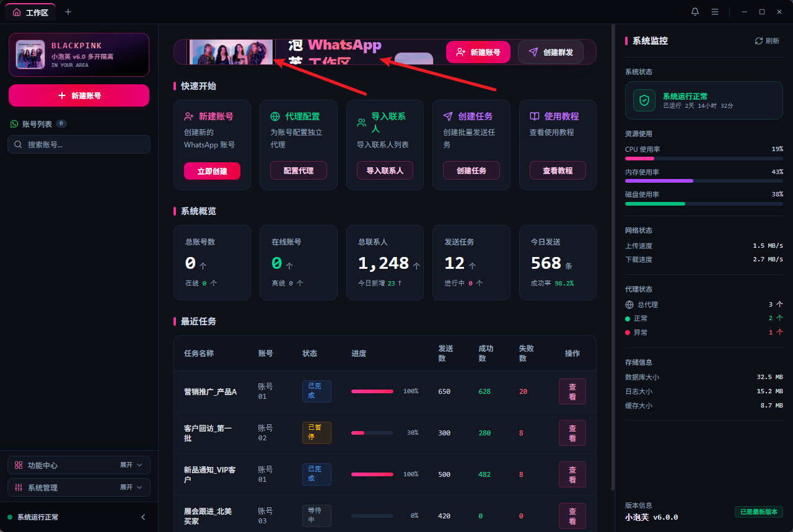Click the 磁盘使用率 progress bar
This screenshot has width=793, height=532.
pos(704,203)
